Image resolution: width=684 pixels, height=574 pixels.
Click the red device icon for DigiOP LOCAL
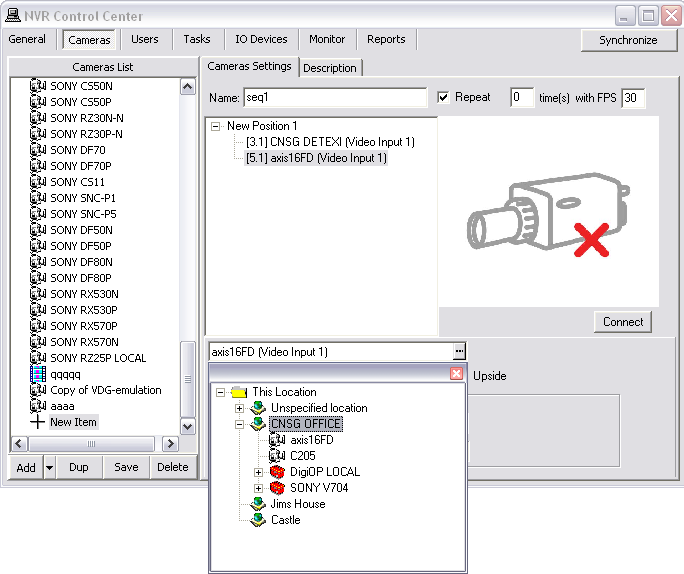pos(277,472)
